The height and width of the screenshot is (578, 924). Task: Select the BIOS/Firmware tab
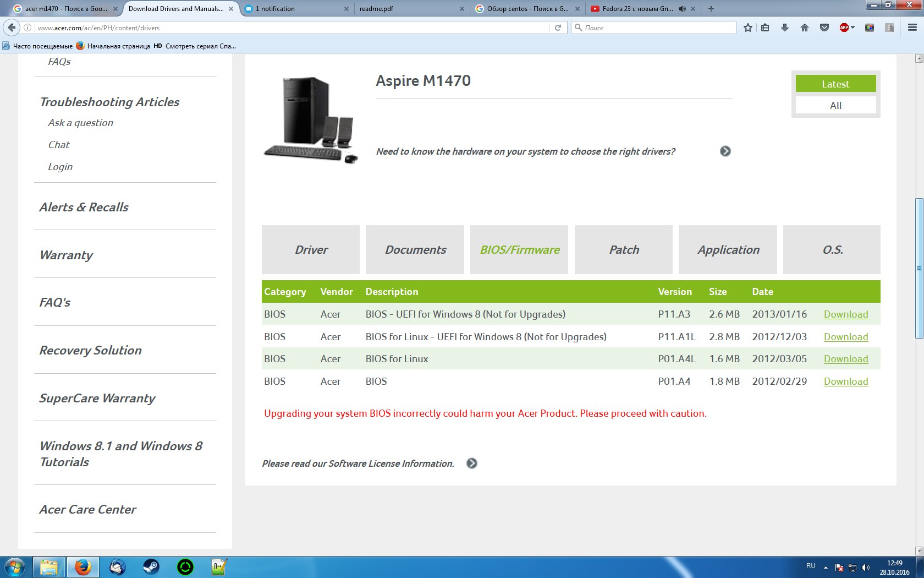click(x=519, y=249)
